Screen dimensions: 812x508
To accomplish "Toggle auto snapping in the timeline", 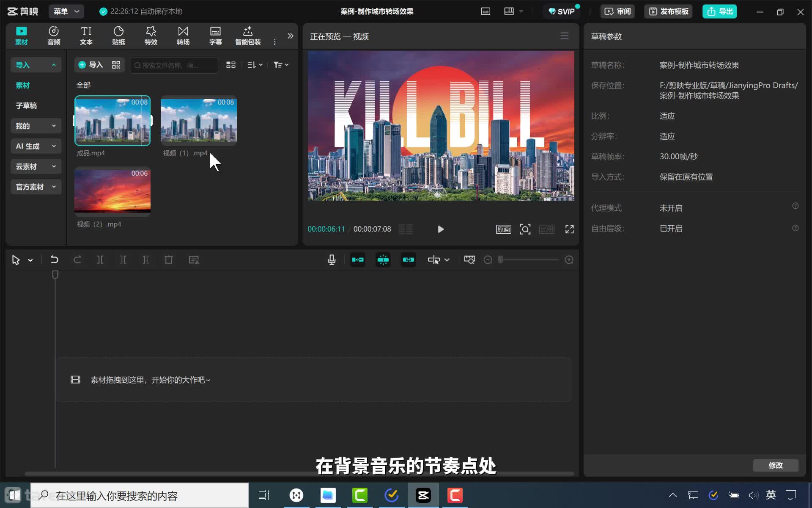I will 383,260.
